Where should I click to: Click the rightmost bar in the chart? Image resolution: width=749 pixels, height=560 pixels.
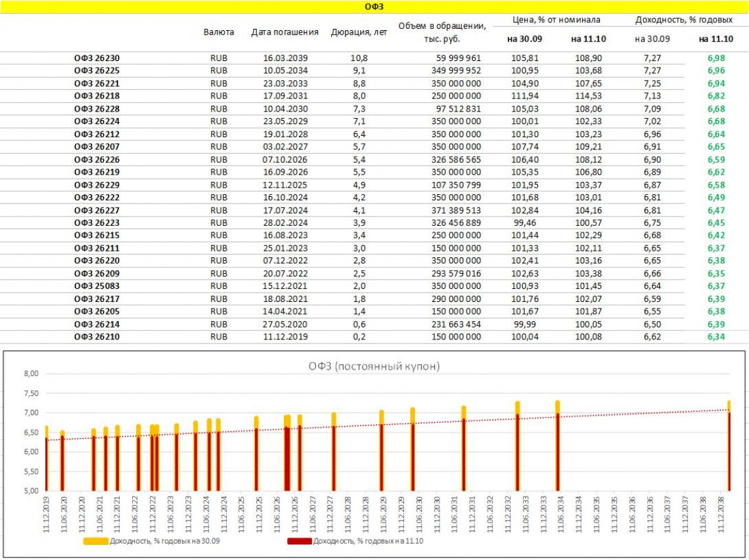tap(729, 446)
